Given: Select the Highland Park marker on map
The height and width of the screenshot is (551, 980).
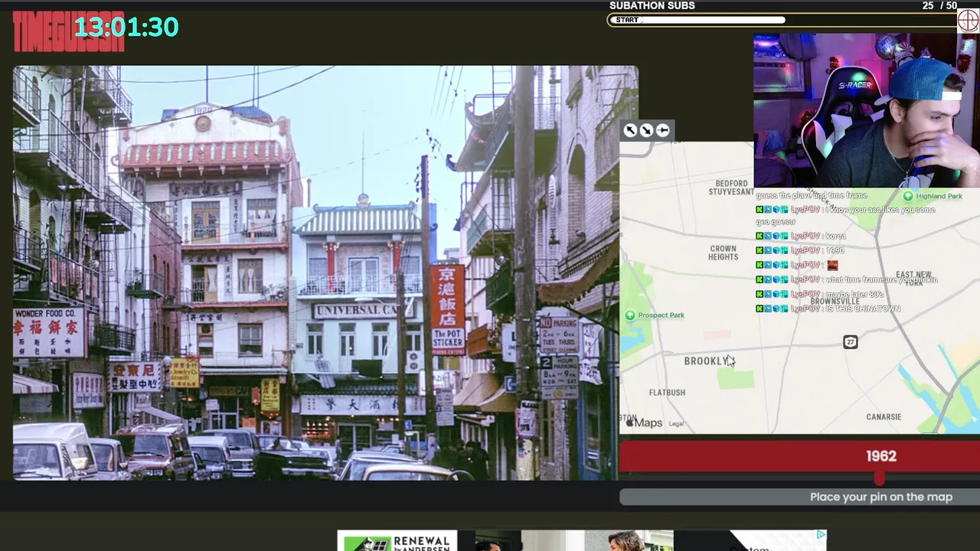Looking at the screenshot, I should click(x=908, y=196).
